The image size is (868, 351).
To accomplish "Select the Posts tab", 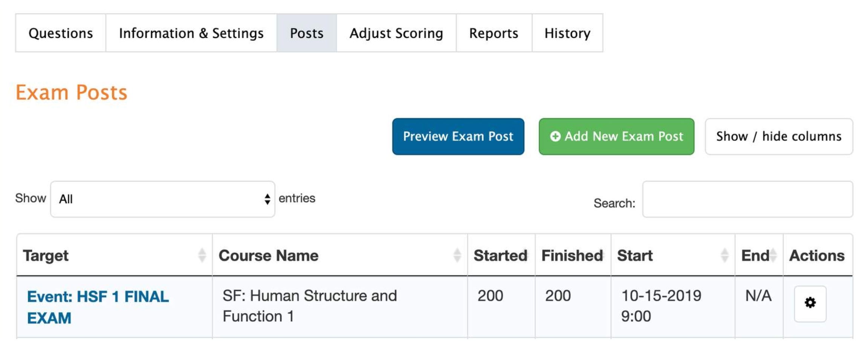I will 307,33.
